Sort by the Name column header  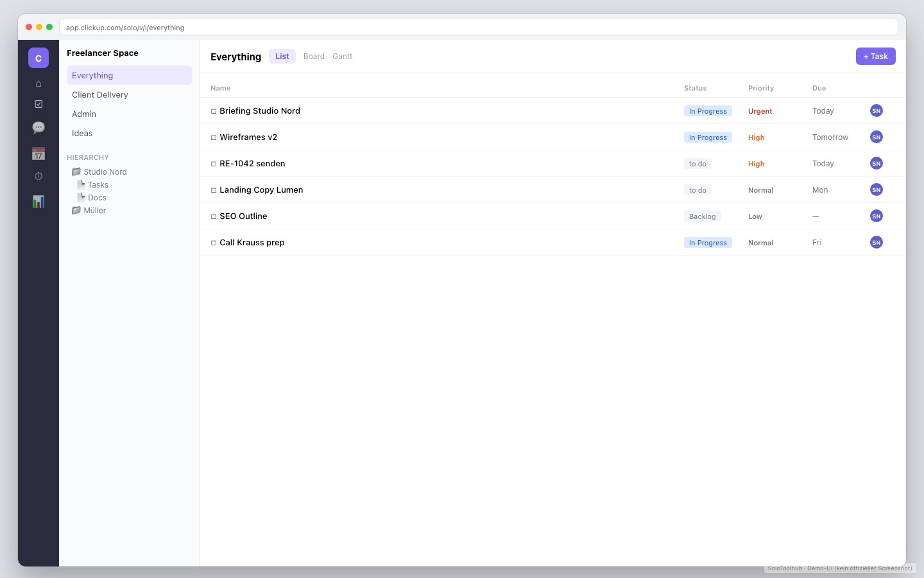(x=221, y=88)
